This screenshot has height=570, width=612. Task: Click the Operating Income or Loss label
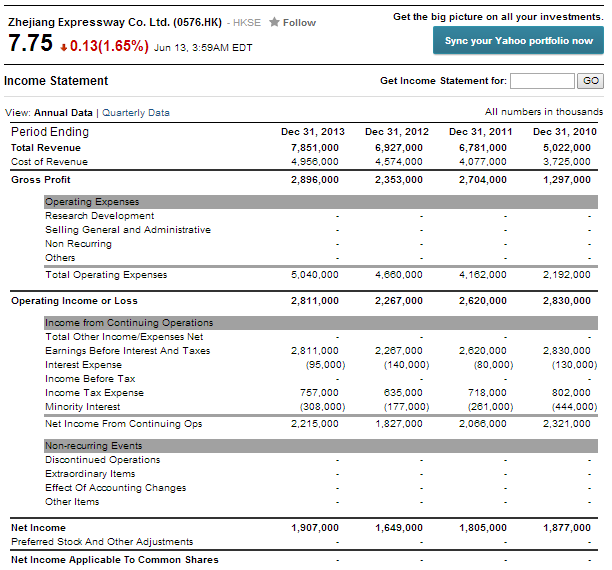[x=74, y=301]
